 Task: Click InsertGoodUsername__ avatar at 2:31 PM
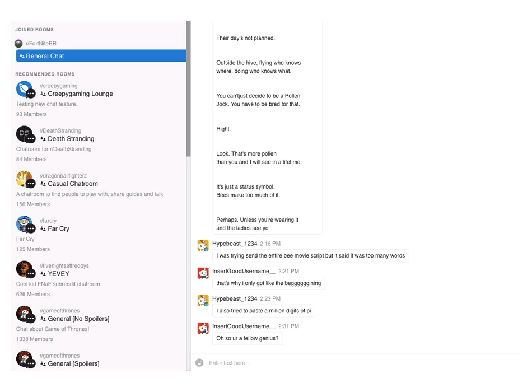203,328
